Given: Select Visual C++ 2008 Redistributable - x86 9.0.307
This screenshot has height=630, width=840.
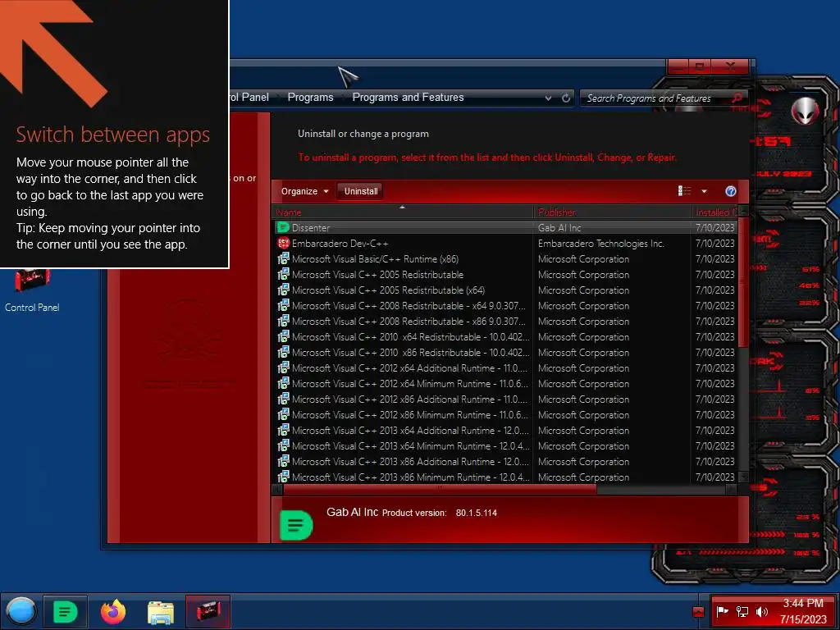Looking at the screenshot, I should [x=505, y=321].
